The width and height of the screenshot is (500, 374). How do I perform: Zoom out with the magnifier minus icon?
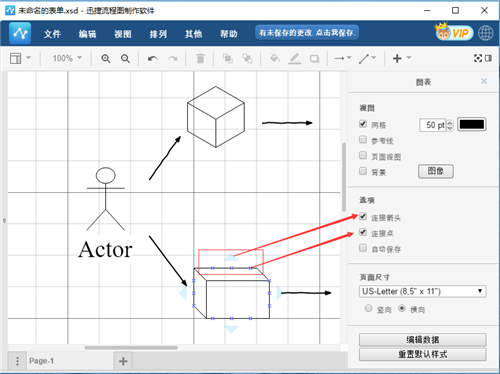point(125,59)
